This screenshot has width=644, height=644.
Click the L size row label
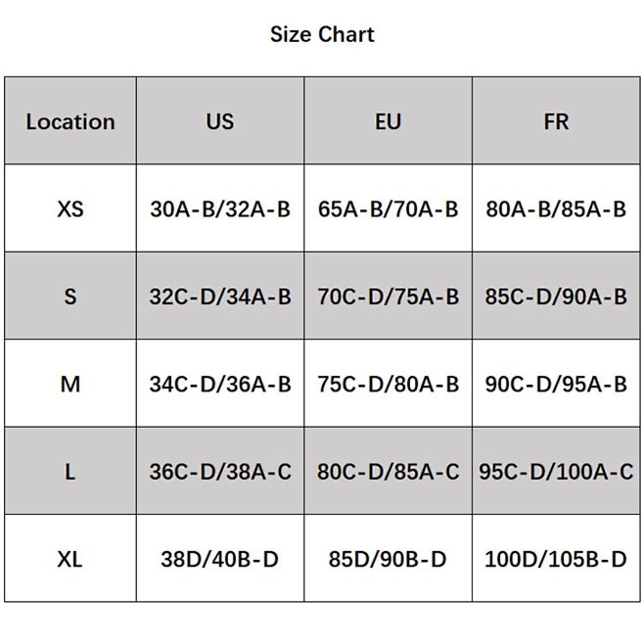70,472
